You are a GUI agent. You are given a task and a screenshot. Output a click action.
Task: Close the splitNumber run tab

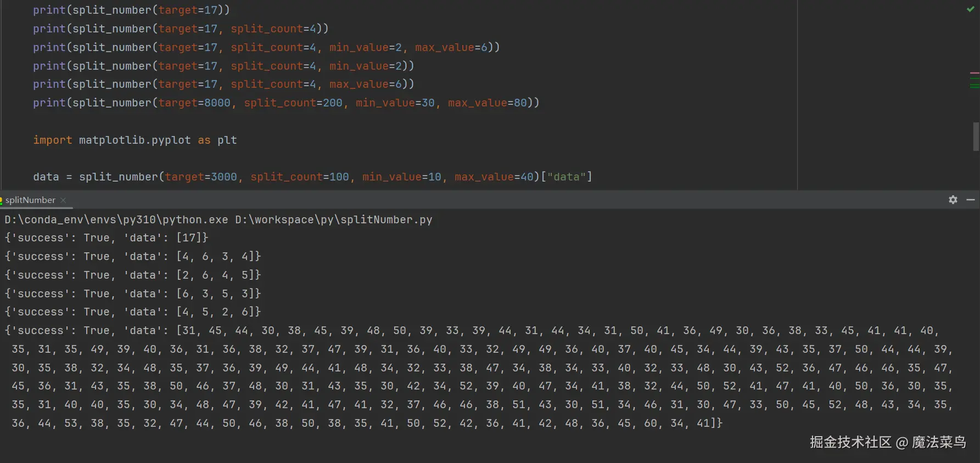point(63,200)
